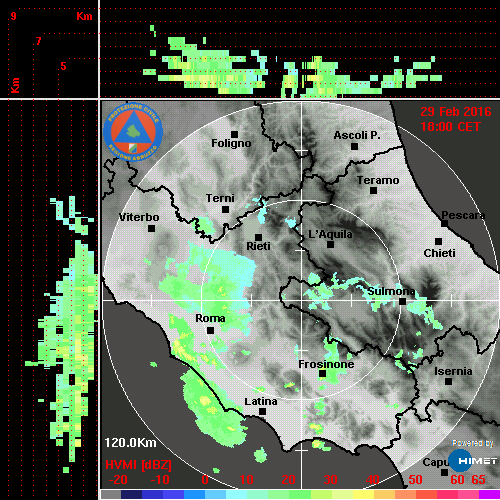Pick the magenta swatch ending the color scale
This screenshot has width=500, height=500.
489,495
